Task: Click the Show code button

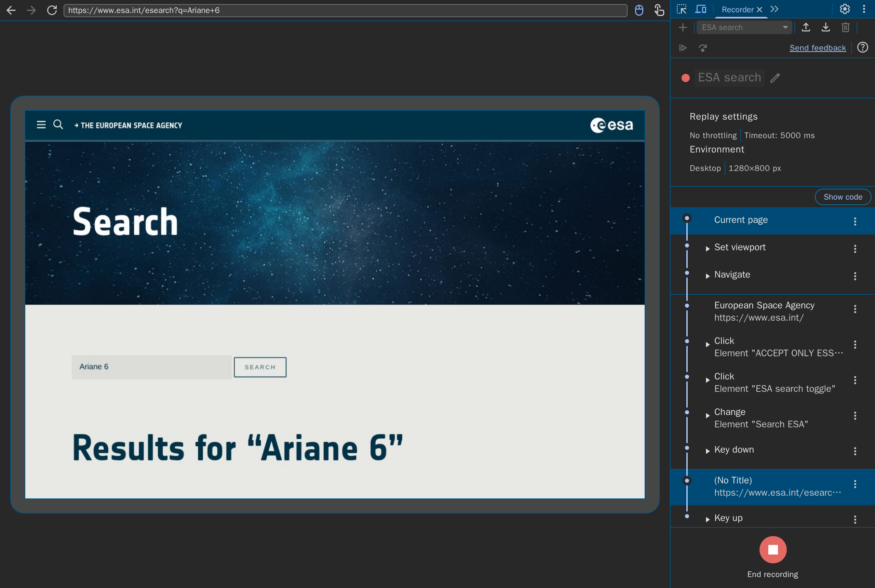Action: coord(843,197)
